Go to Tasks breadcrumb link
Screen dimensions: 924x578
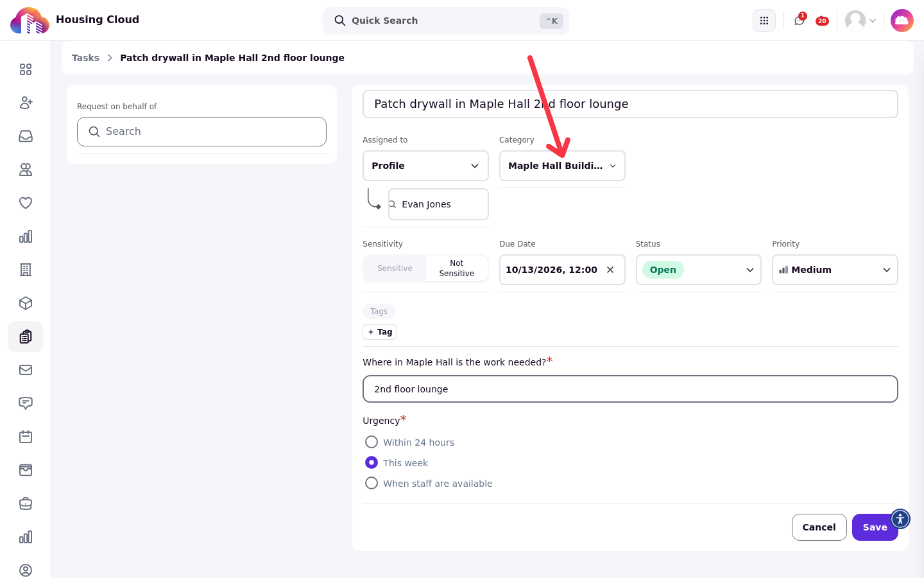pos(85,58)
